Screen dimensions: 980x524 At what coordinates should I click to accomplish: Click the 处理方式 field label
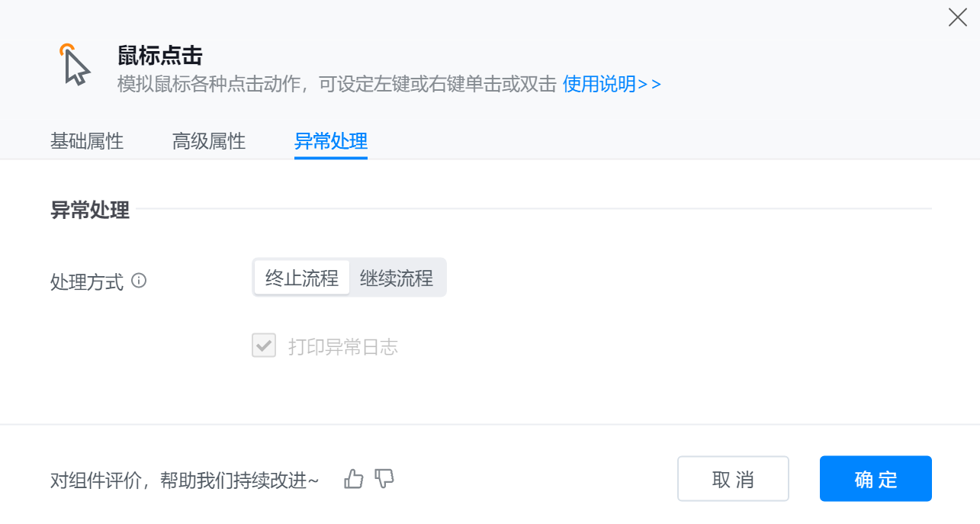coord(87,281)
